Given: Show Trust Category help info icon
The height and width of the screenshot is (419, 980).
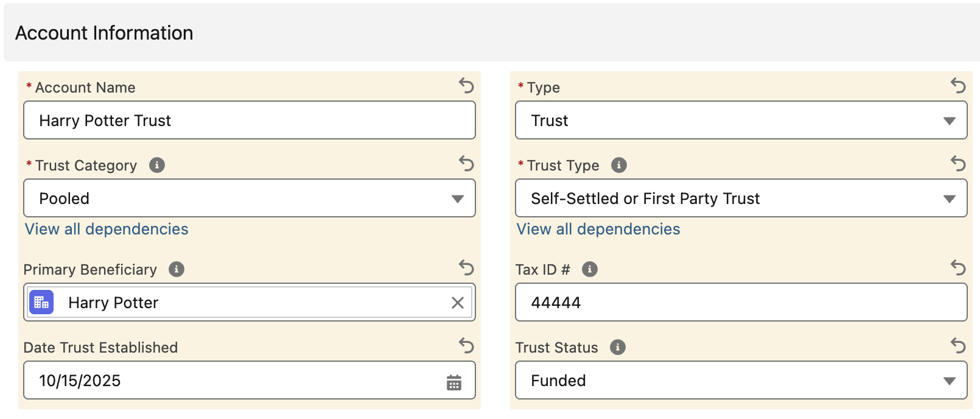Looking at the screenshot, I should [x=157, y=165].
